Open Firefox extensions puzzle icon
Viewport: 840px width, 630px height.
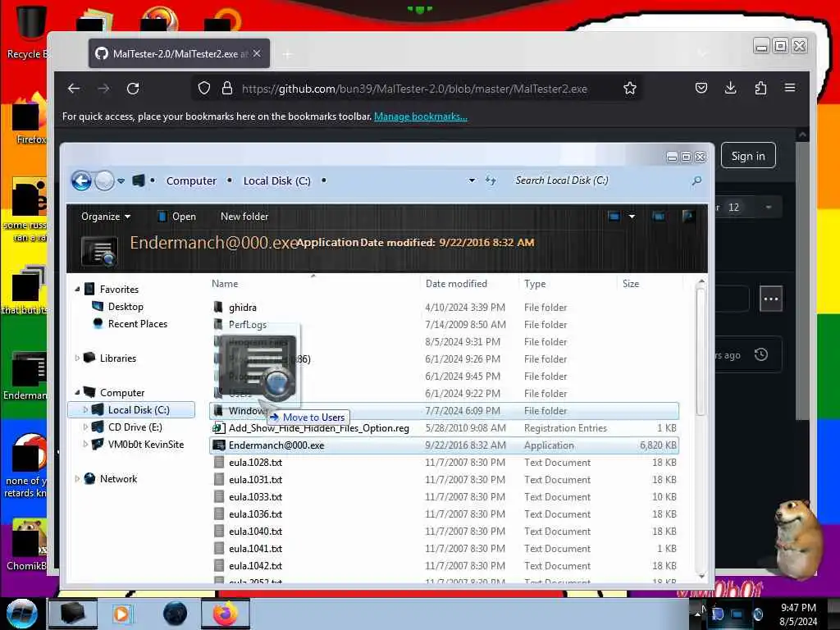coord(760,88)
